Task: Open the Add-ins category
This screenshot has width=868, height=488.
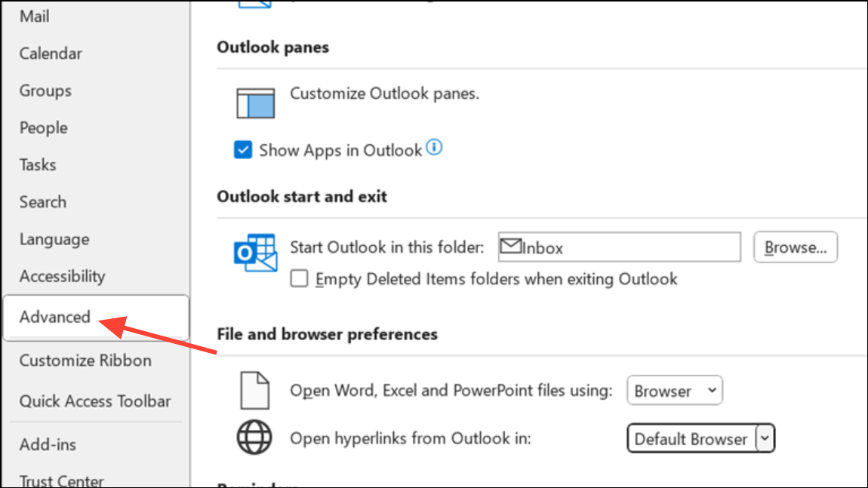Action: (x=48, y=445)
